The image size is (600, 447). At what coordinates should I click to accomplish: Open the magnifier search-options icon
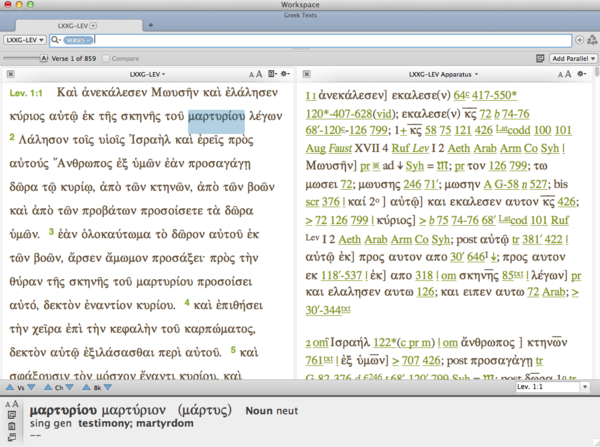coord(56,40)
